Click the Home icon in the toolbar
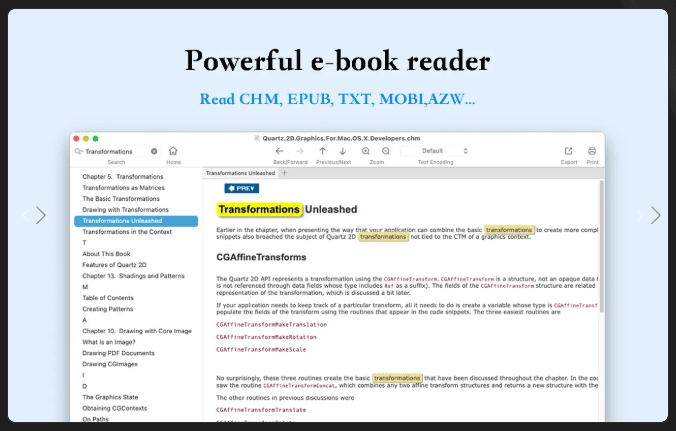The width and height of the screenshot is (676, 431). coord(173,151)
